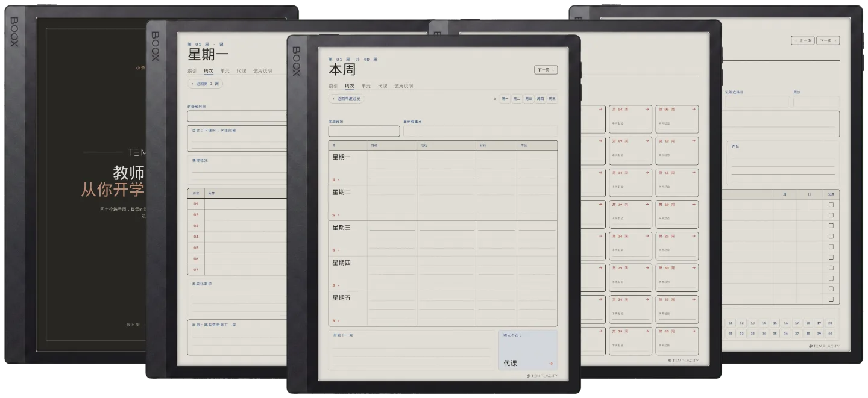
Task: Open the 第 24 周 card
Action: 631,246
